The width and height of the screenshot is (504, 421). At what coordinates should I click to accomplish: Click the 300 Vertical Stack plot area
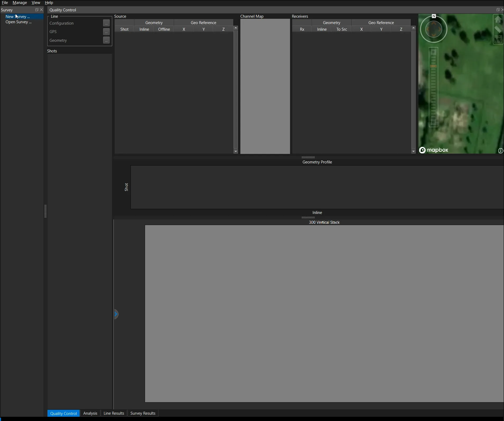click(324, 314)
